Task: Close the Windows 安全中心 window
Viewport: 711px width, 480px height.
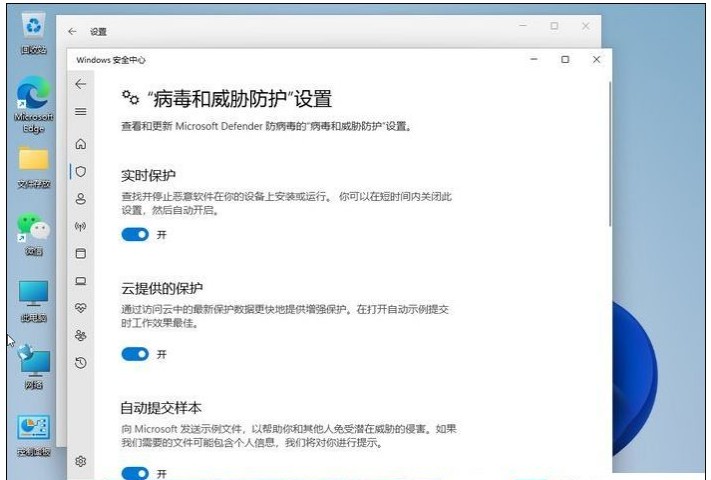Action: click(596, 59)
